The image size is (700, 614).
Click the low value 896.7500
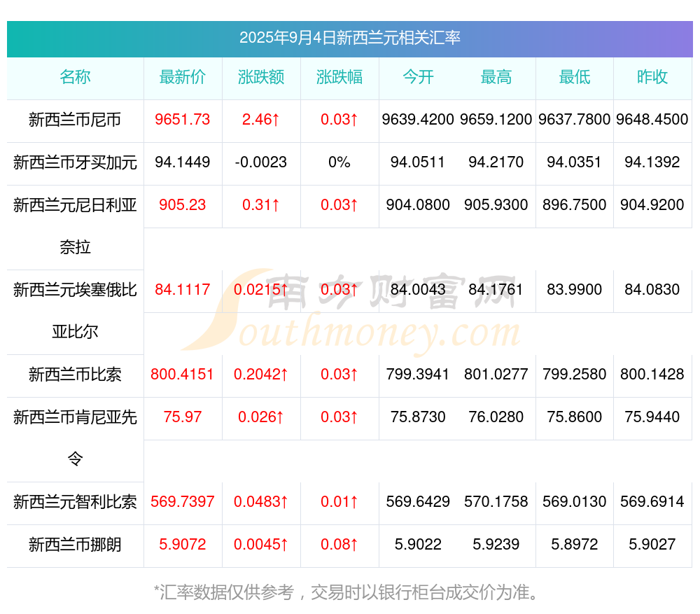pos(575,205)
